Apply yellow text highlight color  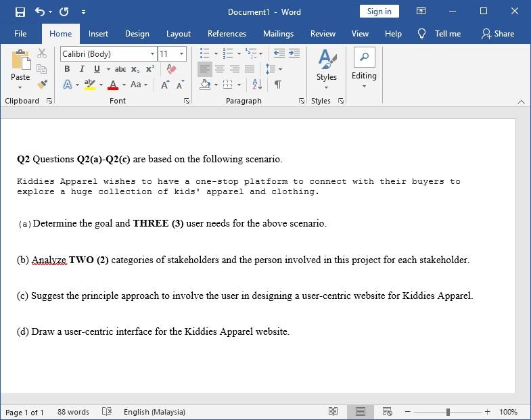90,85
